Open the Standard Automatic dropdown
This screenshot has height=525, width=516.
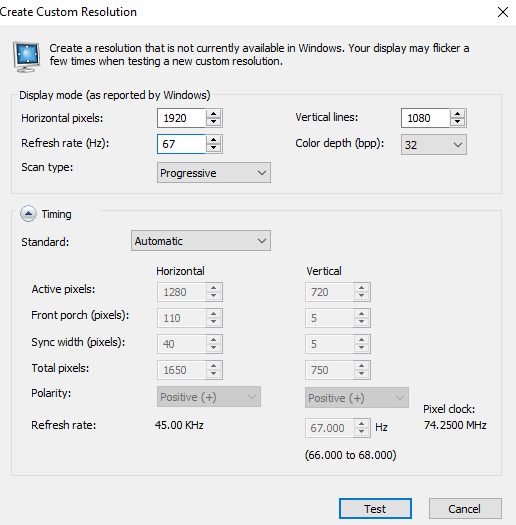pos(201,240)
